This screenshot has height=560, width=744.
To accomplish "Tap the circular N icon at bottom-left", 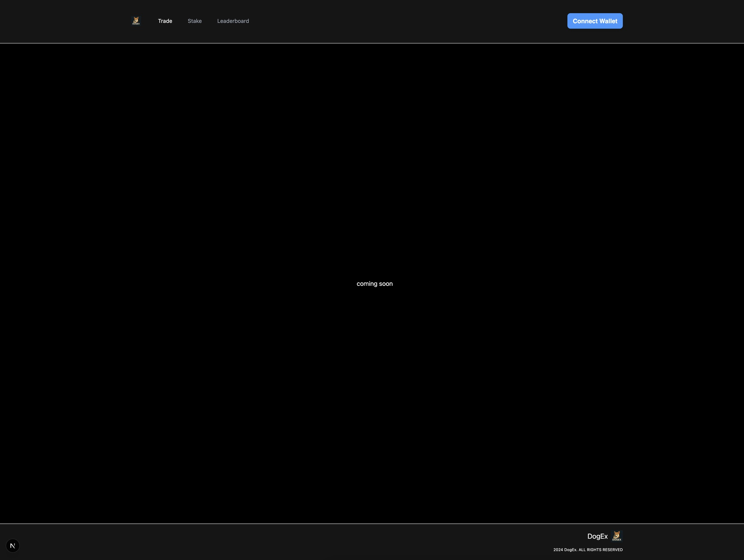I will (x=13, y=546).
